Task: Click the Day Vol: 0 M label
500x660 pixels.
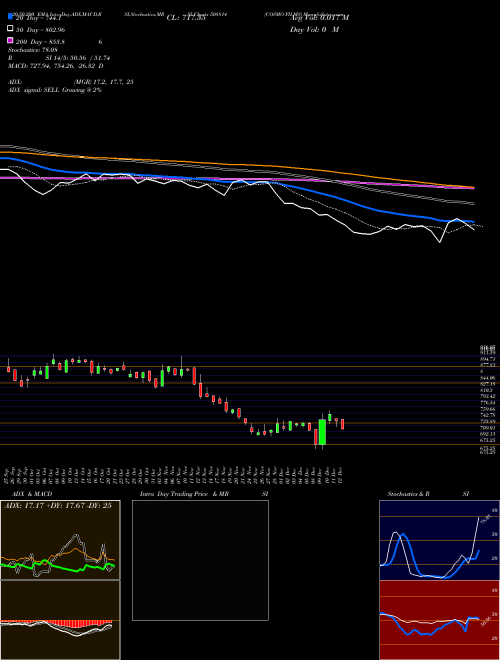Action: [314, 30]
